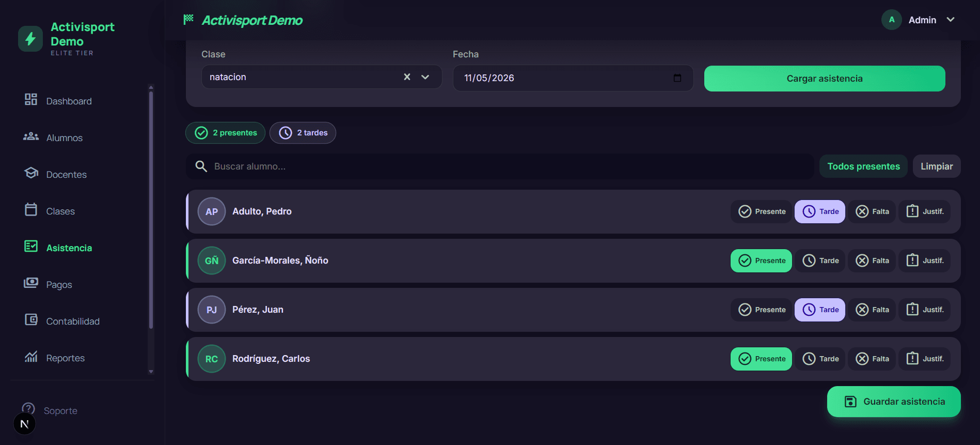Mark Adulto, Pedro as Justif.
980x445 pixels.
[925, 211]
